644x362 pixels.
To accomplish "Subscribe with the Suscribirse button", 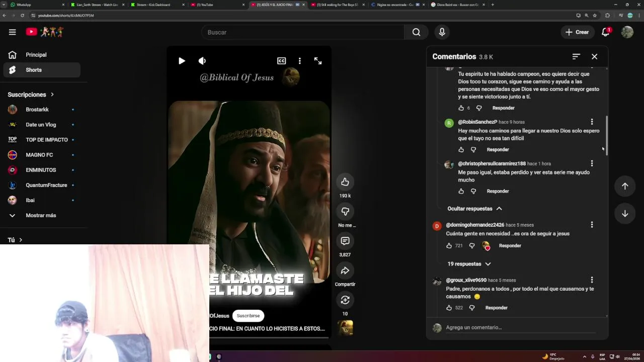I will point(248,316).
